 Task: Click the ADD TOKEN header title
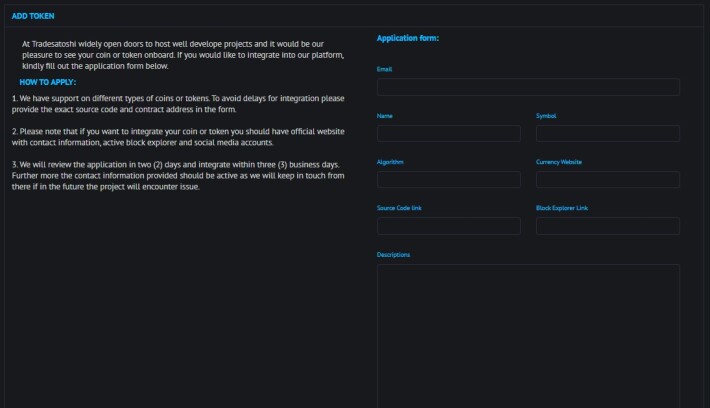[33, 16]
